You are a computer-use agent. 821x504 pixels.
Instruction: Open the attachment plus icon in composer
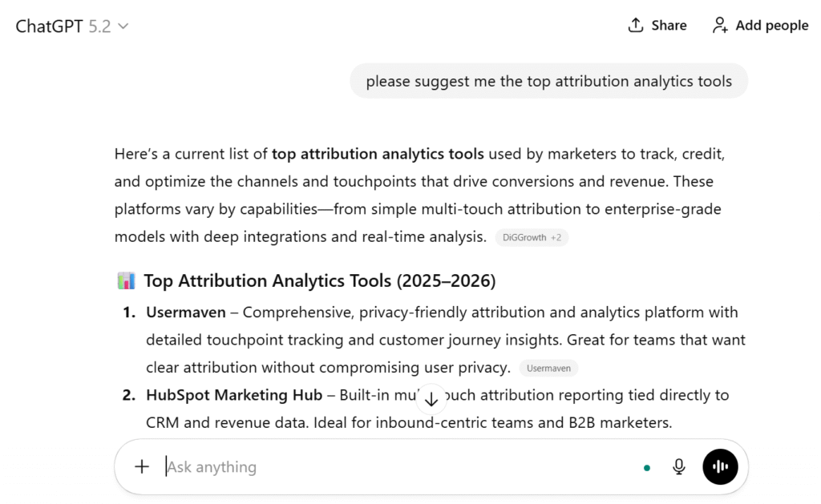pyautogui.click(x=141, y=466)
